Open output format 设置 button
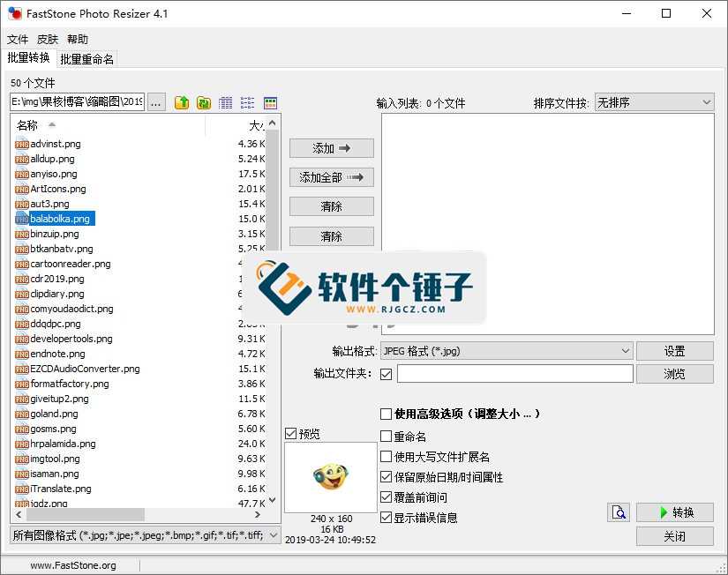 pyautogui.click(x=674, y=351)
